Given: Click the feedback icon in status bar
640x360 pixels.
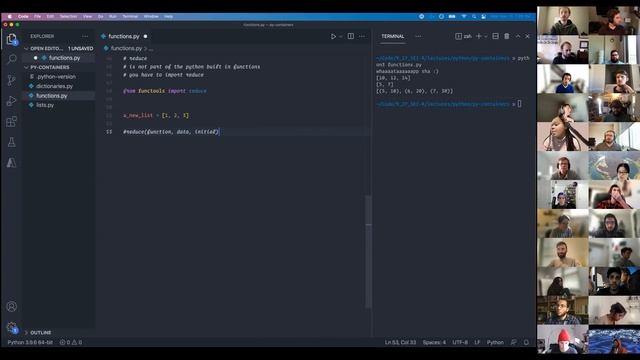Looking at the screenshot, I should tap(513, 342).
